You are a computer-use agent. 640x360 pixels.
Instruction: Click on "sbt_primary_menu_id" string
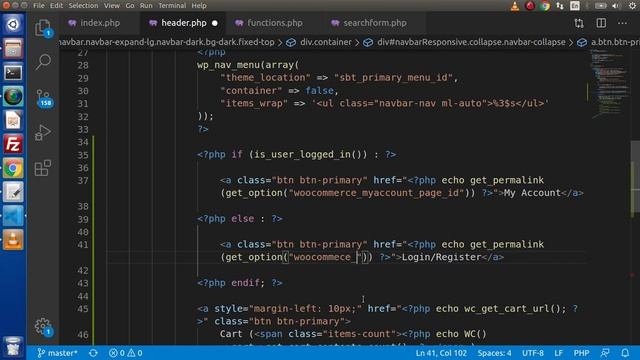tap(393, 78)
